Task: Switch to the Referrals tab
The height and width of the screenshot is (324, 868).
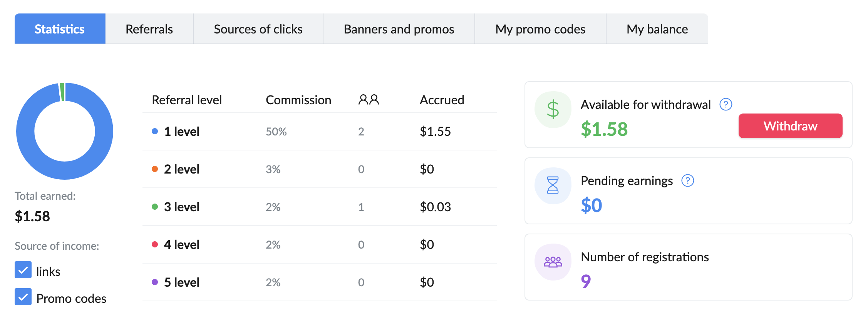Action: (x=149, y=29)
